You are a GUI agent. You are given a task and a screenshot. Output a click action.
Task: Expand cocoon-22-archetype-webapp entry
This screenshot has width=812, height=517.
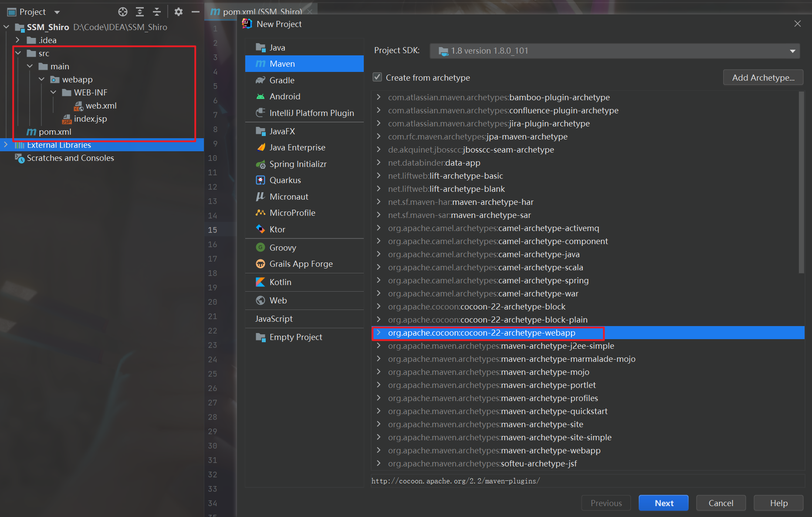(379, 332)
